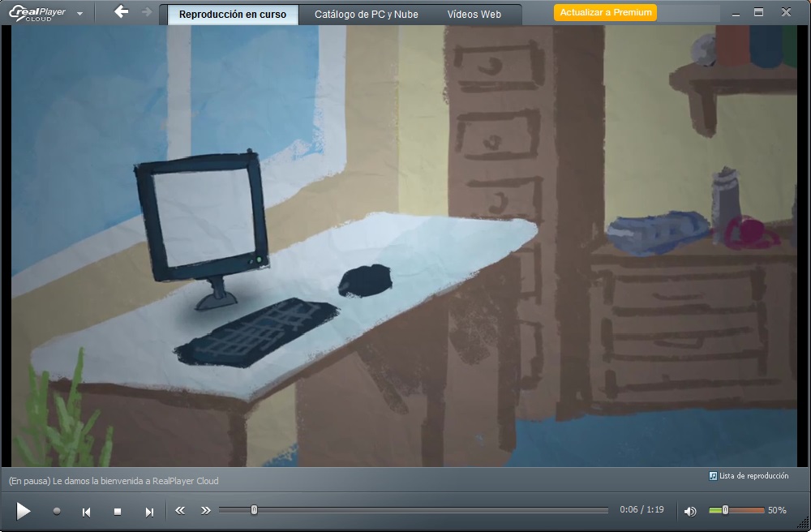Open the RealPlayer menu dropdown arrow

tap(79, 14)
